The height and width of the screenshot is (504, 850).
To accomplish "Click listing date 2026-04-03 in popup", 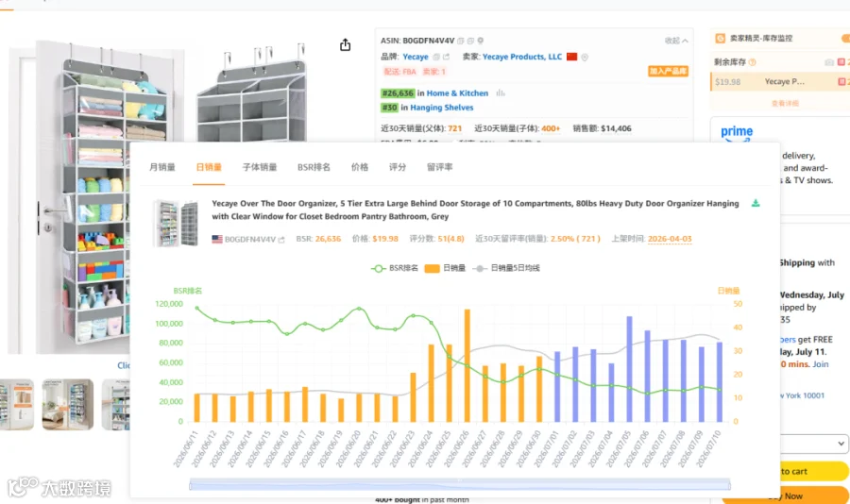I will [x=670, y=239].
